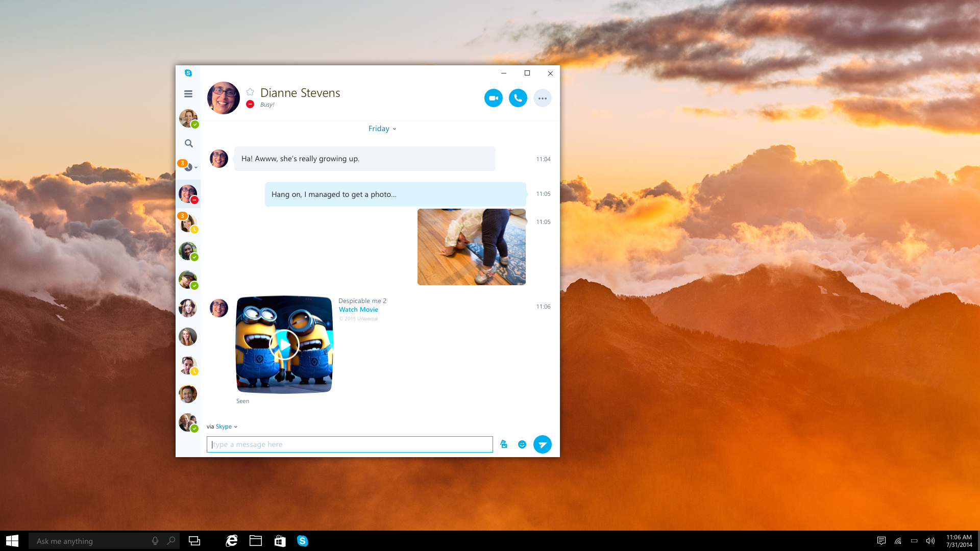Toggle Dianne Stevens as a favorite contact
This screenshot has height=551, width=980.
click(250, 92)
